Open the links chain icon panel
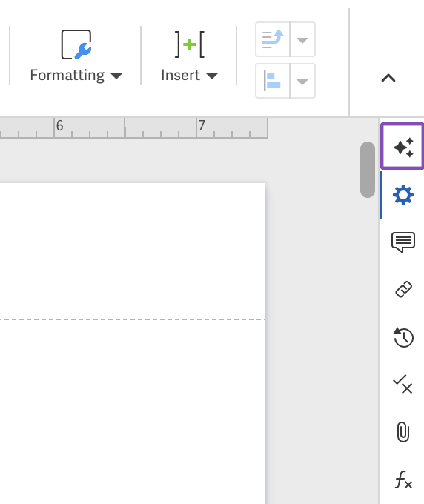Screen dimensions: 424x504 [x=403, y=289]
